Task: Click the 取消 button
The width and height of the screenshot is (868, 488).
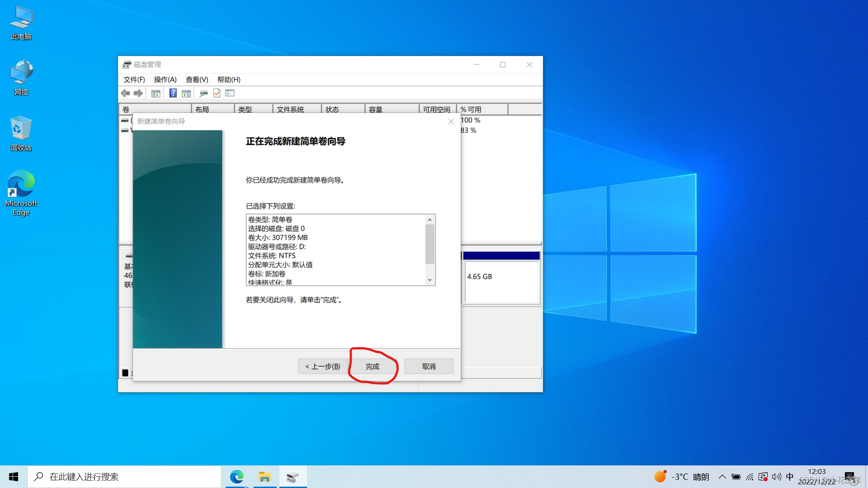Action: coord(429,366)
